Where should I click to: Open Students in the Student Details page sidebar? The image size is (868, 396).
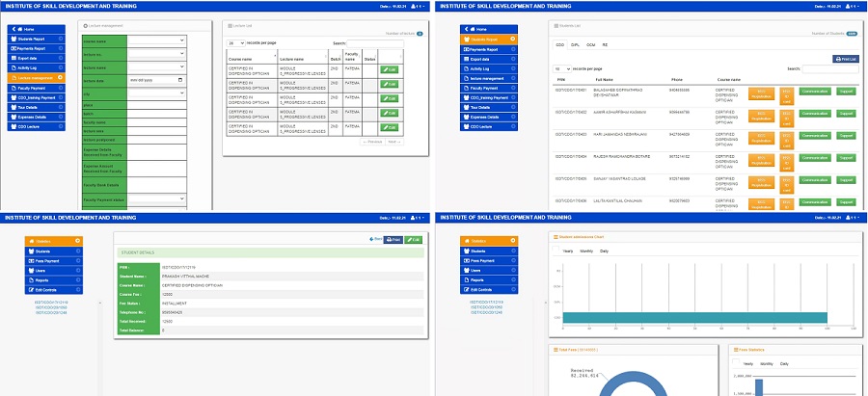click(x=54, y=251)
